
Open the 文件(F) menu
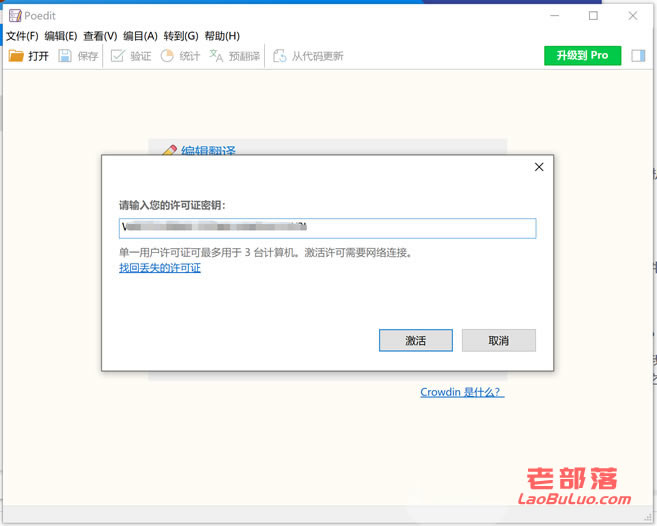[22, 36]
